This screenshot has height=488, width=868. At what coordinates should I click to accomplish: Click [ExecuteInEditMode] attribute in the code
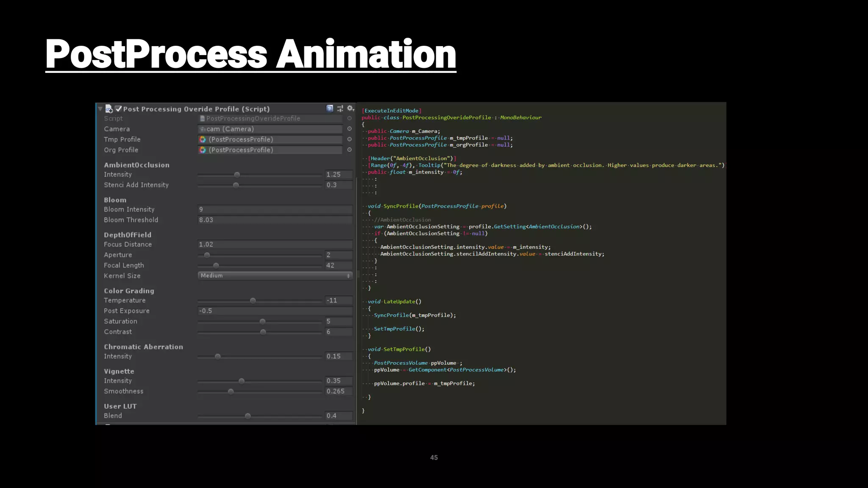click(392, 111)
